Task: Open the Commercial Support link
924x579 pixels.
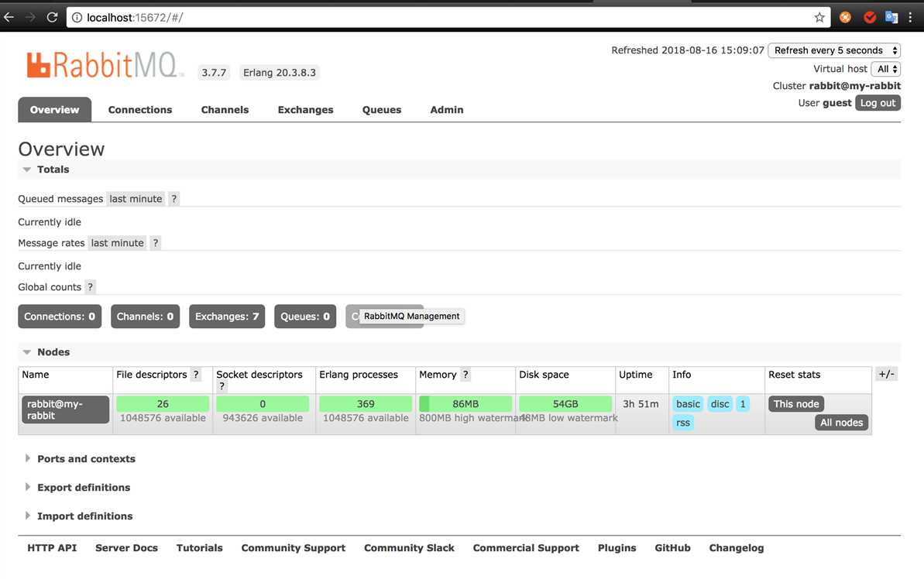Action: [526, 548]
